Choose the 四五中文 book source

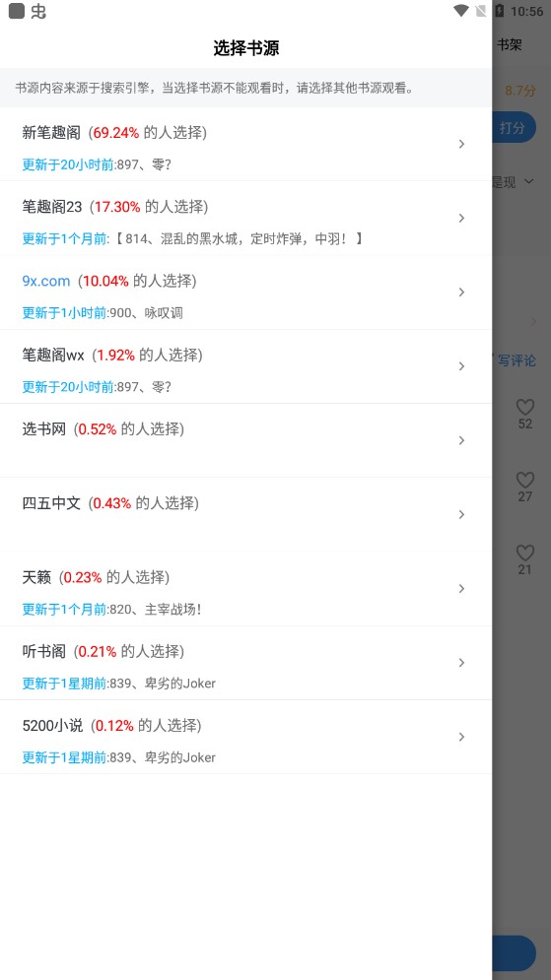[x=245, y=514]
